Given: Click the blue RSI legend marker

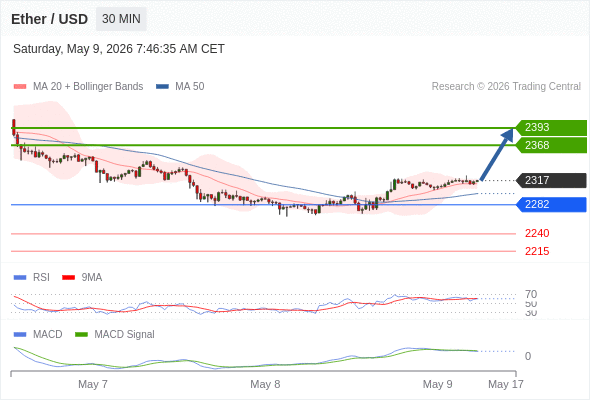Looking at the screenshot, I should coord(20,278).
